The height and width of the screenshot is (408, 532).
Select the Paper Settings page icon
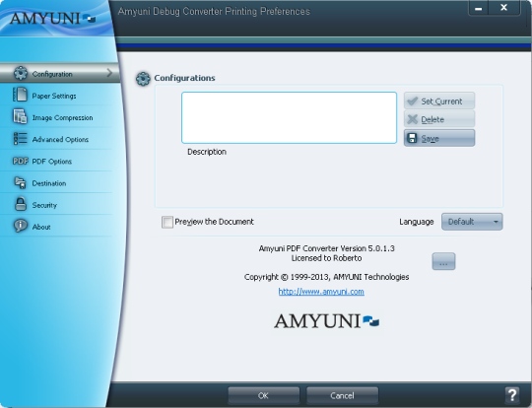pyautogui.click(x=20, y=95)
